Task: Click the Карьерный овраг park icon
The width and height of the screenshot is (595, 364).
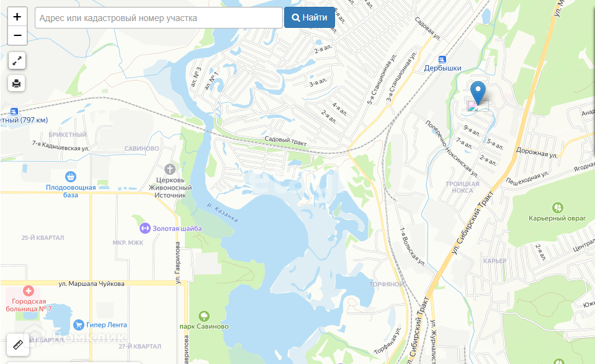Action: 557,208
